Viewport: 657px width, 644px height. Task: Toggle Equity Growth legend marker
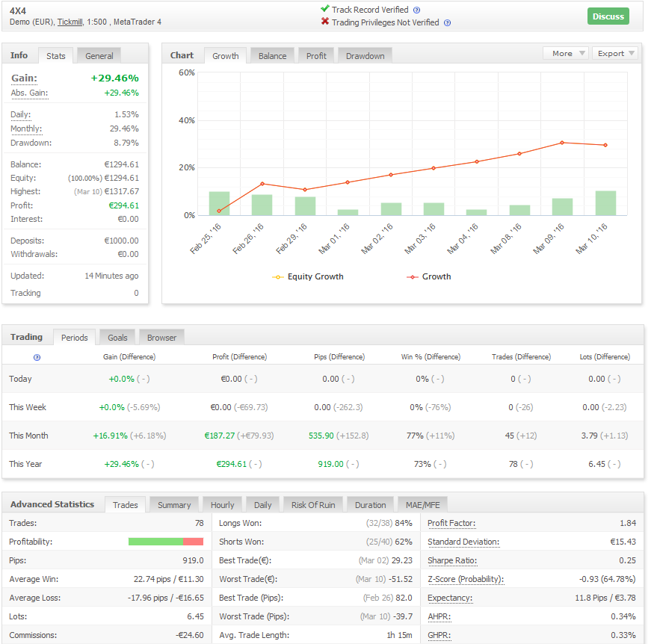(x=278, y=276)
